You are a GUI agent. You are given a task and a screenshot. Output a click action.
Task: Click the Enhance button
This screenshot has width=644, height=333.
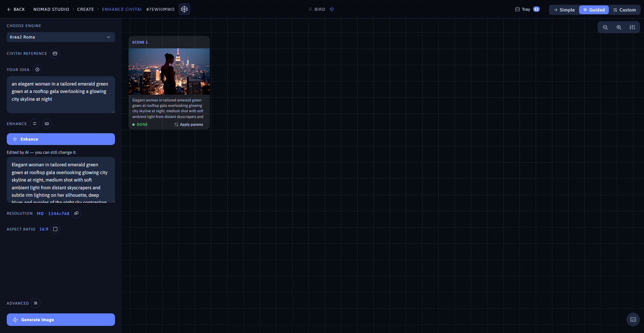tap(61, 139)
